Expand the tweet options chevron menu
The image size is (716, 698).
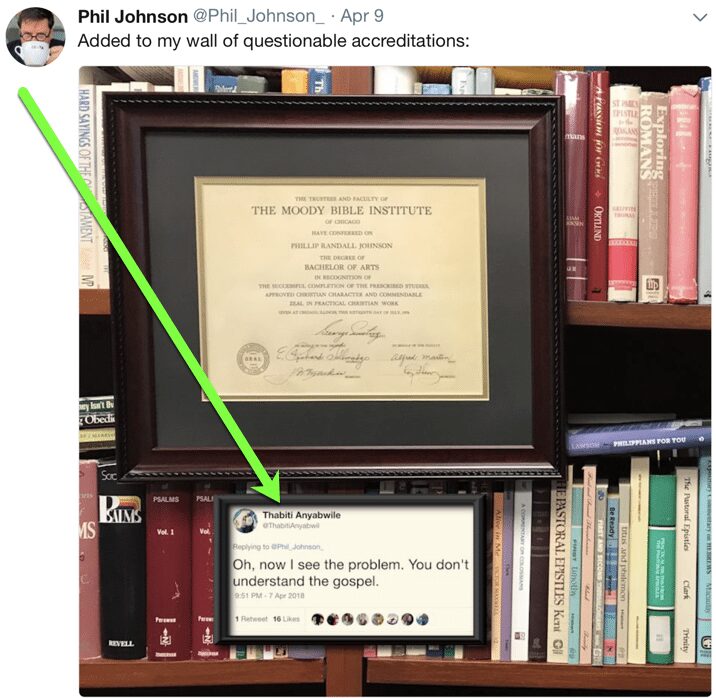click(700, 17)
